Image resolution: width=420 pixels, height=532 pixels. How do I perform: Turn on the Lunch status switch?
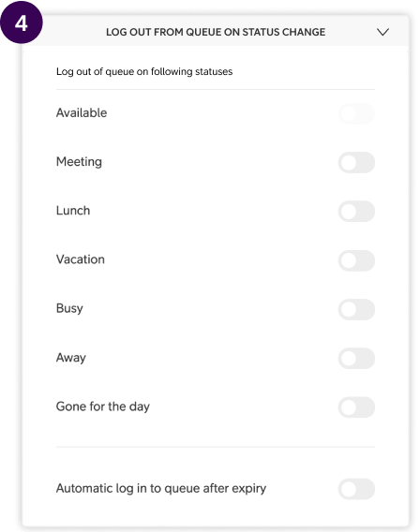coord(356,211)
